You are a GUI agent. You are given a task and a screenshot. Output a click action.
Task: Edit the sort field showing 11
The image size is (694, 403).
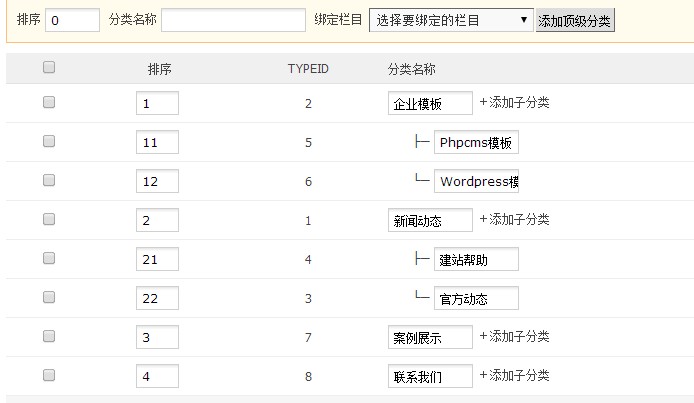point(157,142)
